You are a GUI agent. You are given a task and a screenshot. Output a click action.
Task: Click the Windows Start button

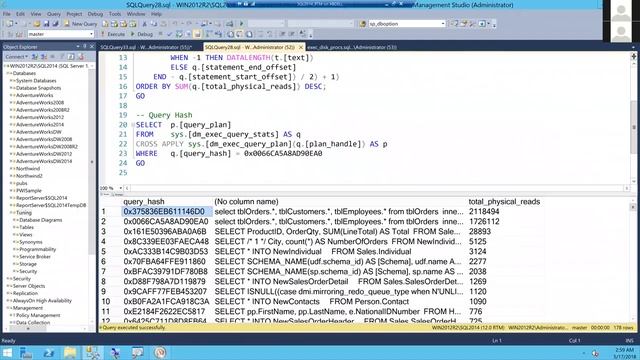tap(7, 353)
